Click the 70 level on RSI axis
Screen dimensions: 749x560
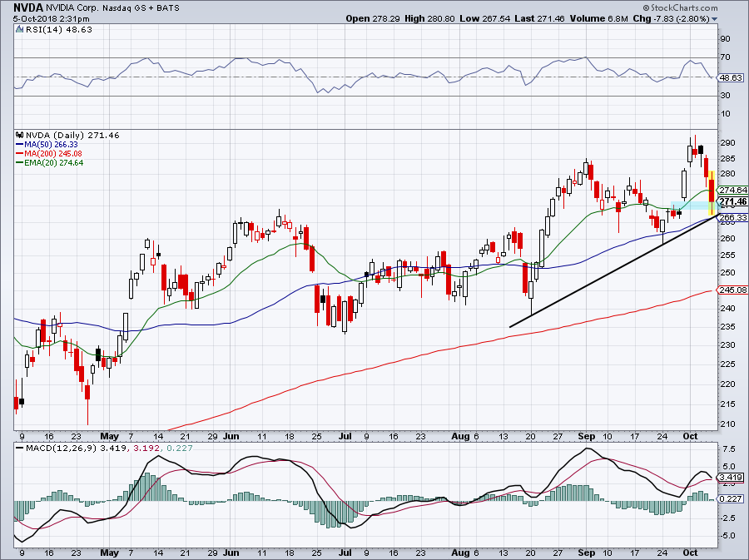[x=725, y=57]
